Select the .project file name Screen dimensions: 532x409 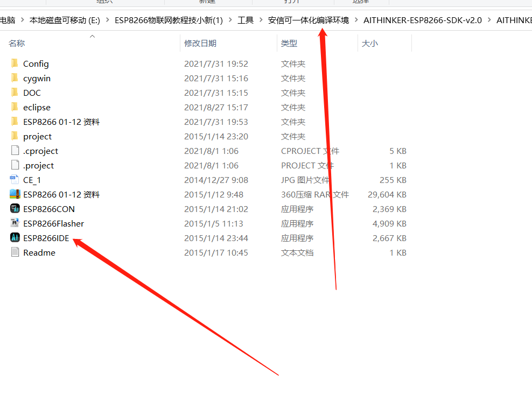pyautogui.click(x=38, y=166)
